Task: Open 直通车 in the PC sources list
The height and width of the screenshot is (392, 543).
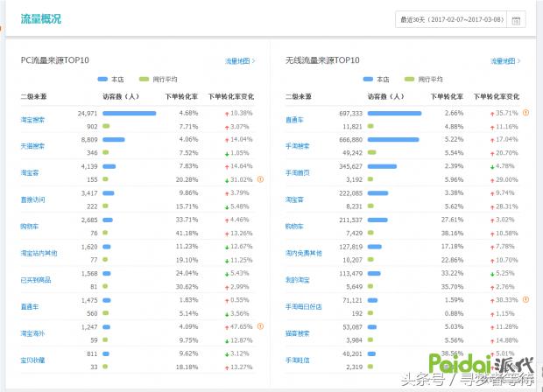Action: 30,306
